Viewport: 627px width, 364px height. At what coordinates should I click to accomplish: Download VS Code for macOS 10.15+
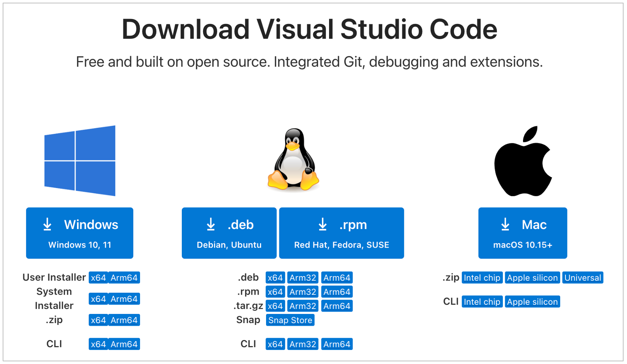pyautogui.click(x=523, y=233)
